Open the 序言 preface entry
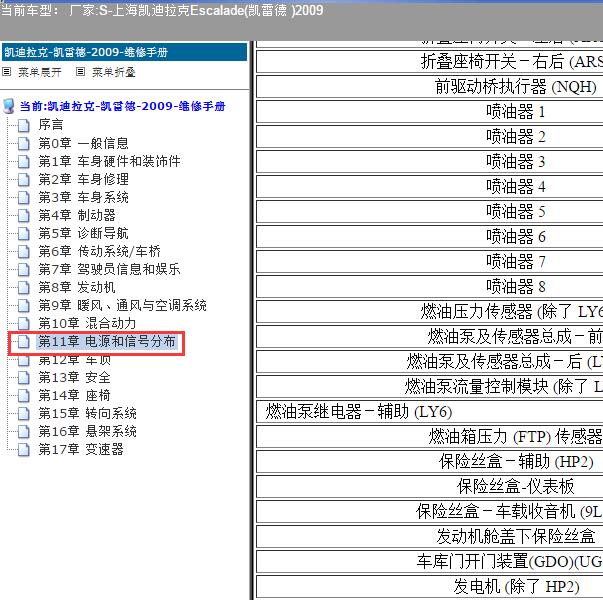The image size is (603, 600). (x=51, y=125)
